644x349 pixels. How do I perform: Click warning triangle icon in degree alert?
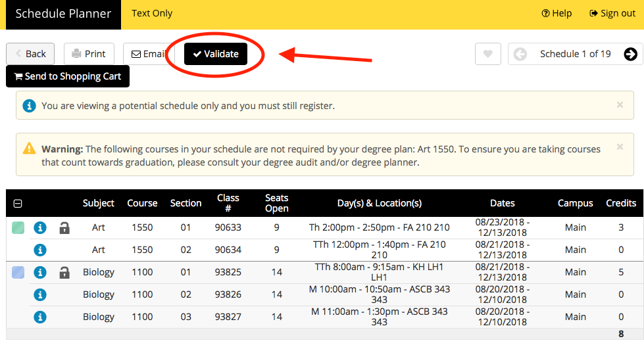(29, 149)
